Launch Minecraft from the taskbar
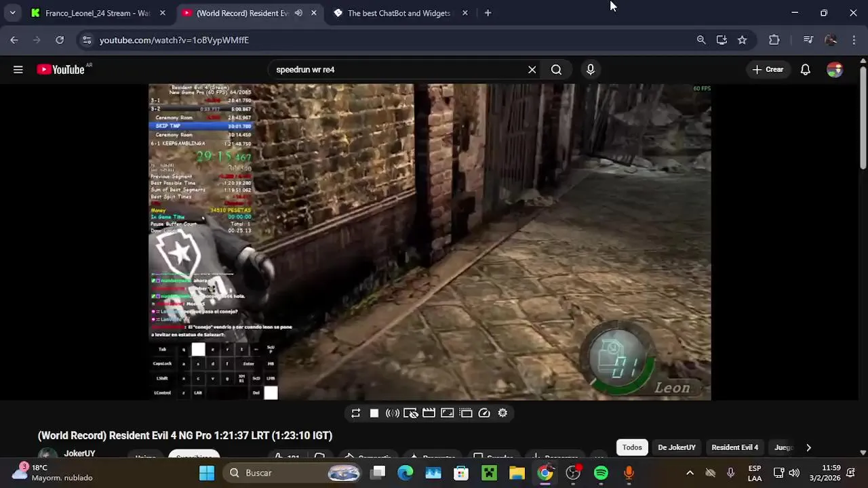Image resolution: width=868 pixels, height=488 pixels. coord(489,472)
